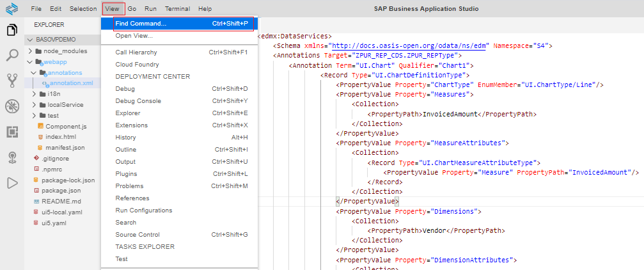Click the View menu
The width and height of the screenshot is (644, 270).
(112, 8)
